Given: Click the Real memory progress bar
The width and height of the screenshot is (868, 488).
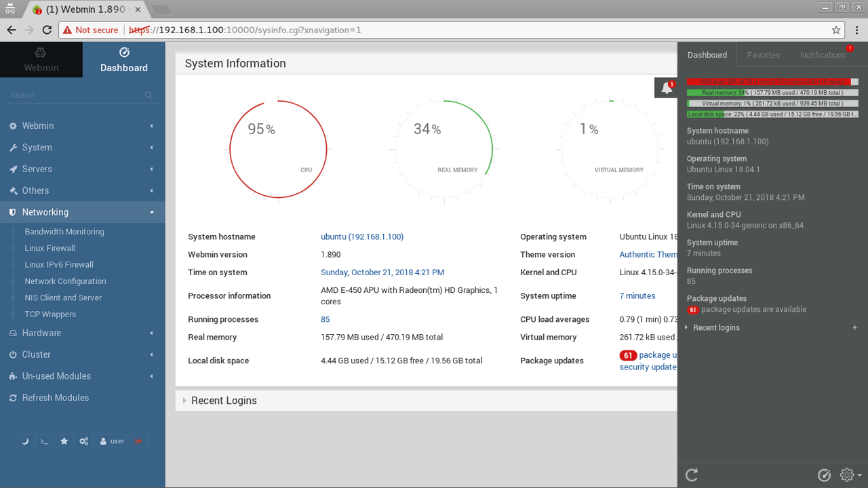Looking at the screenshot, I should [x=772, y=92].
